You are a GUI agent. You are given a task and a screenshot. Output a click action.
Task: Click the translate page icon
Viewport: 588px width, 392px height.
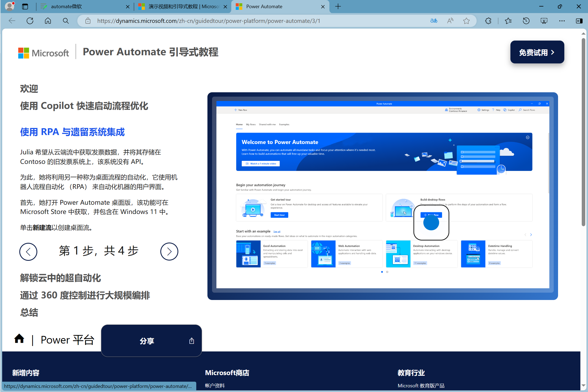pos(434,21)
